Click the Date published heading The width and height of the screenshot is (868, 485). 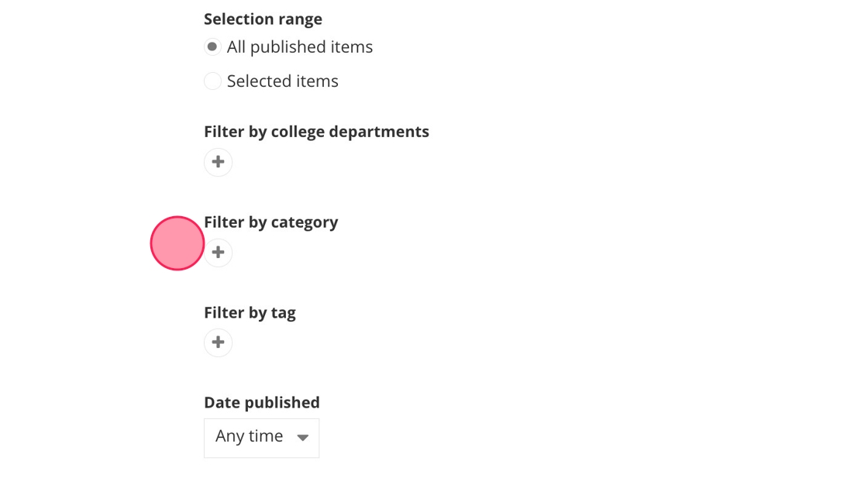(x=261, y=403)
